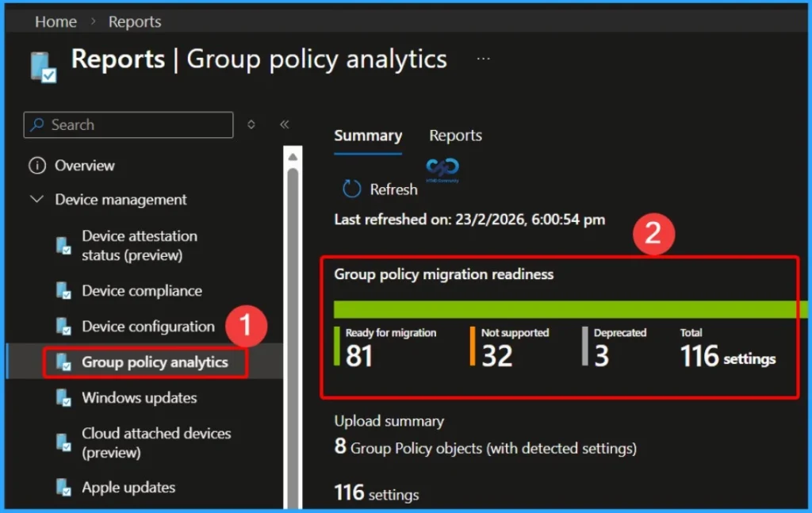
Task: Click the info icon next to Overview
Action: click(37, 166)
